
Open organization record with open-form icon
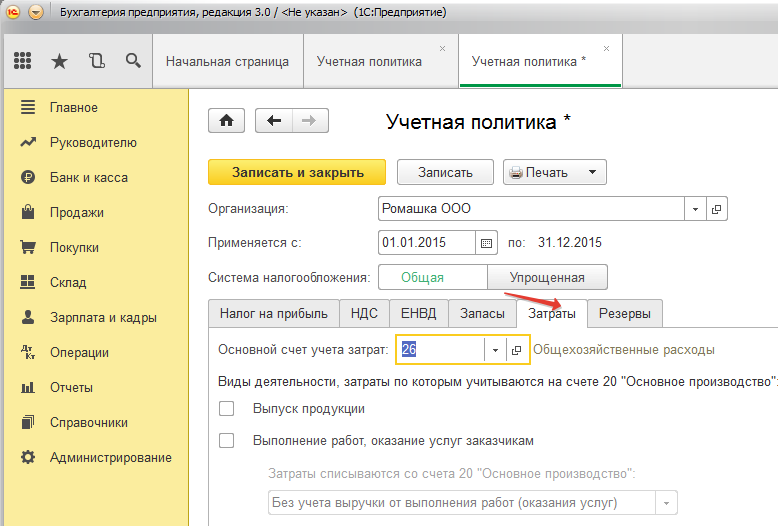tap(716, 208)
